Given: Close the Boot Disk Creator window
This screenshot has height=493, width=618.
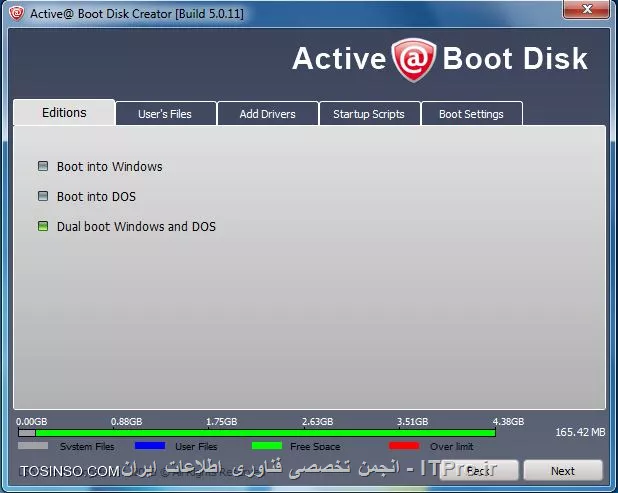Looking at the screenshot, I should 587,9.
